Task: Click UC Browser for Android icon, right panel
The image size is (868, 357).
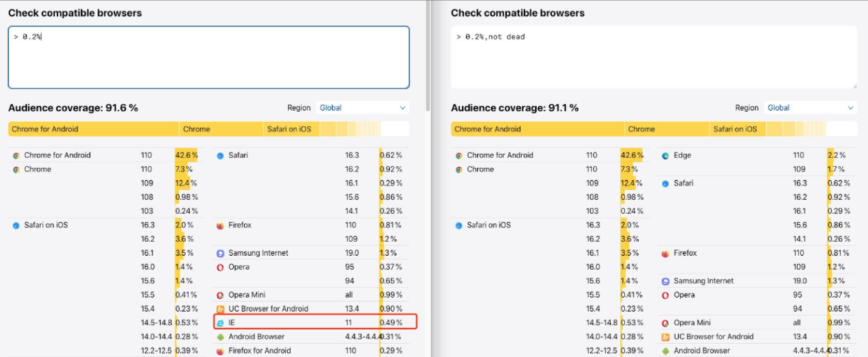Action: 665,337
